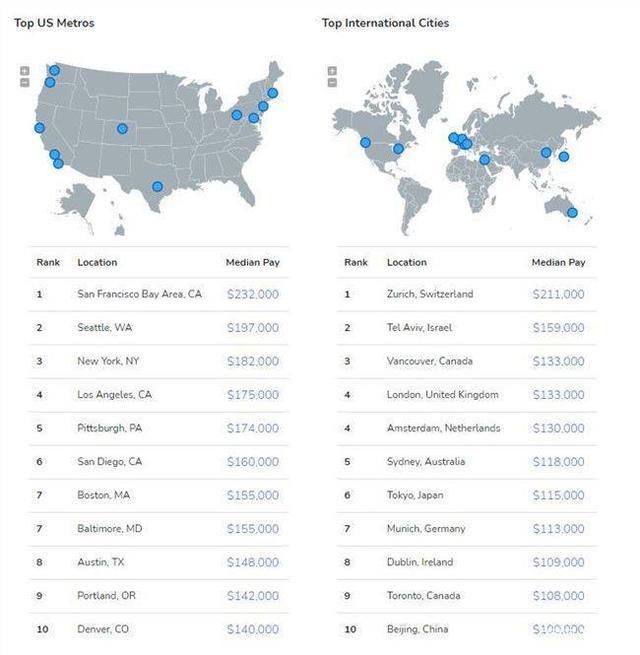Click the Denver marker on the US map

(x=122, y=128)
